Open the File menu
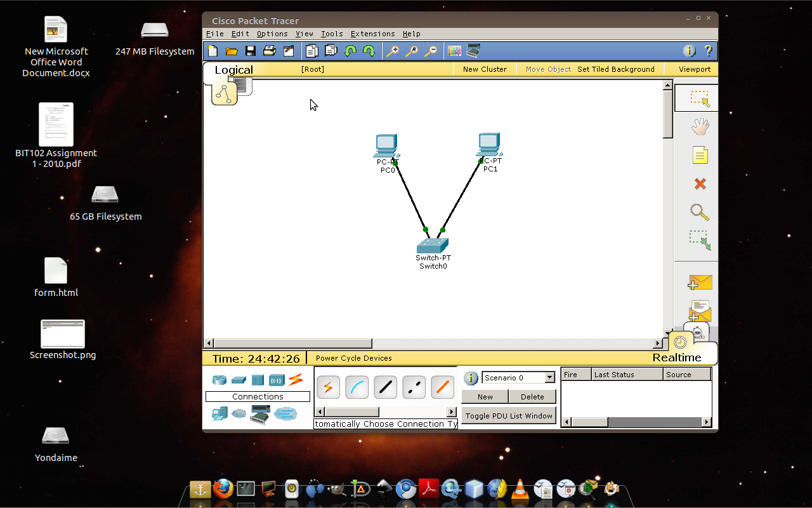 (215, 34)
